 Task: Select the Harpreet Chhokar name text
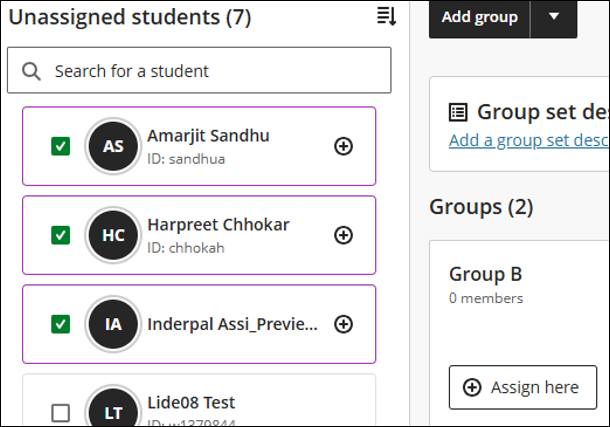coord(218,225)
